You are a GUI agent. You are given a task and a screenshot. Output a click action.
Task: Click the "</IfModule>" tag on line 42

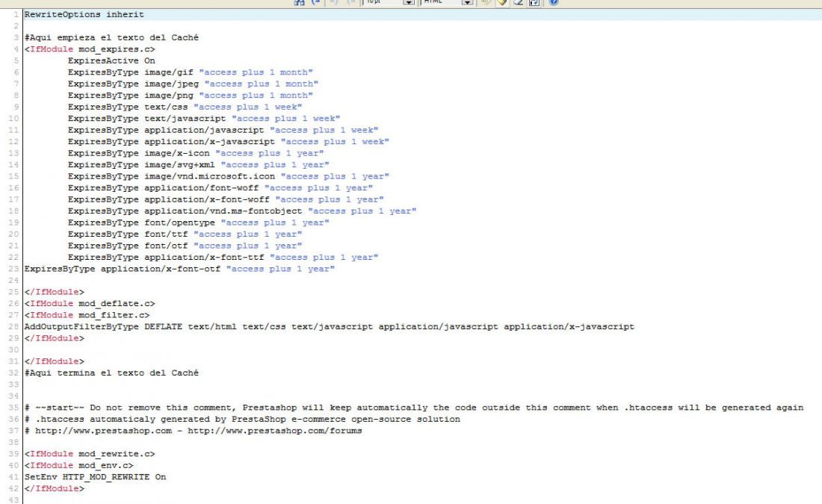(x=54, y=488)
